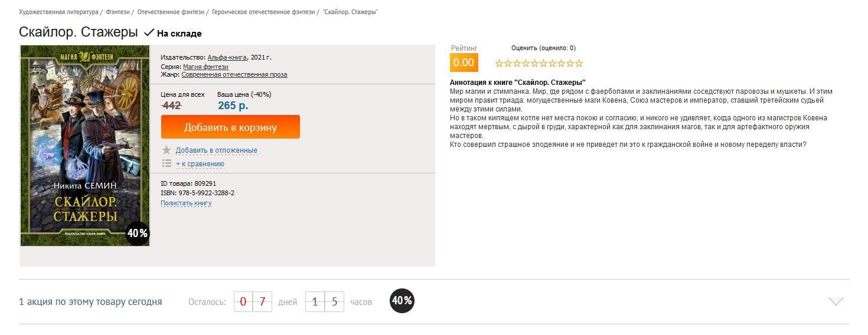The image size is (868, 335).
Task: Open the 'Магия фэнтези' series link
Action: point(205,67)
